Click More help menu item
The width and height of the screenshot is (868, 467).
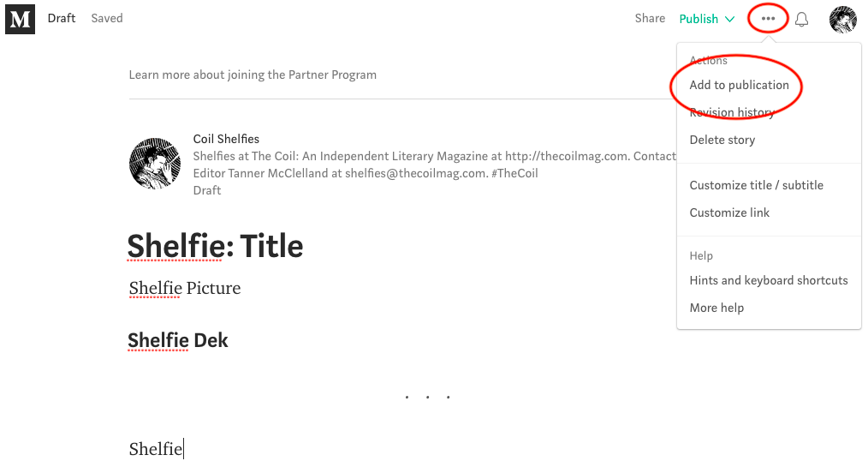[716, 308]
